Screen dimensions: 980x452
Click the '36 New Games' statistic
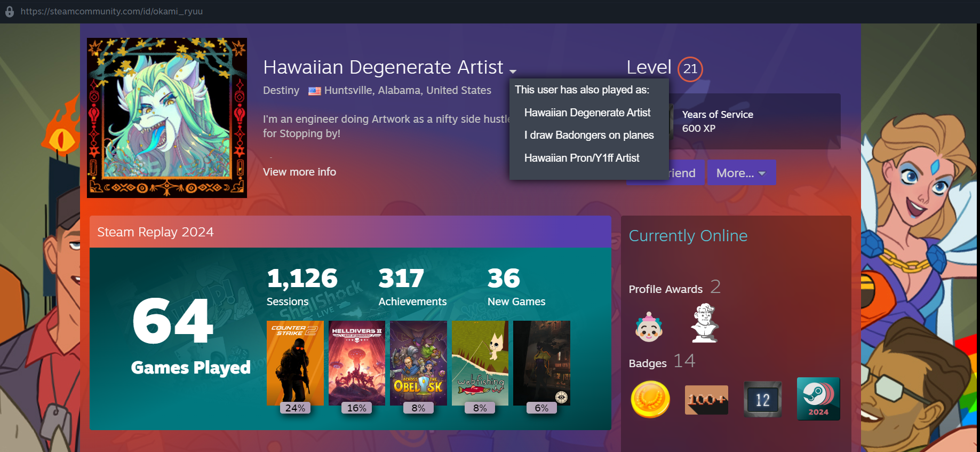pyautogui.click(x=516, y=287)
